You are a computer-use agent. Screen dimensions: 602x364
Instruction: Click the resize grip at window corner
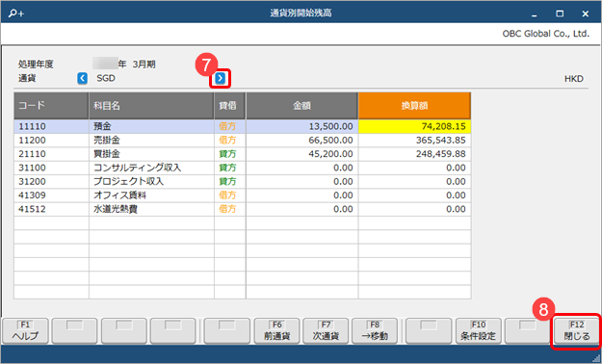pos(596,359)
